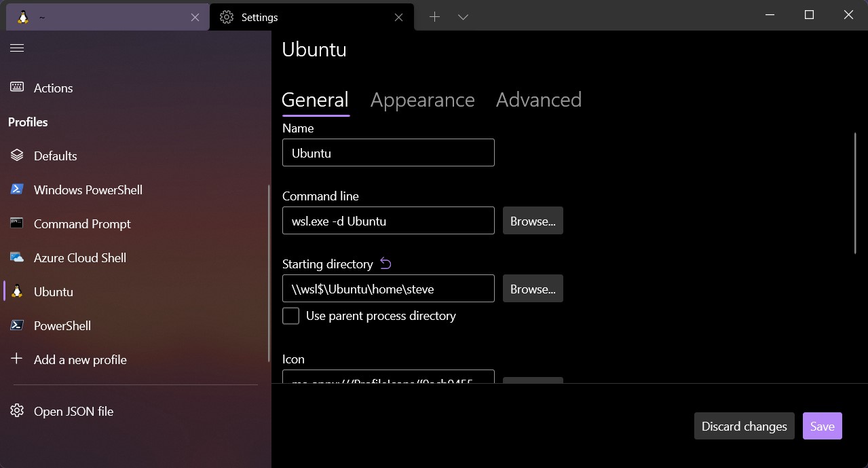
Task: Browse for the starting directory
Action: pos(533,289)
